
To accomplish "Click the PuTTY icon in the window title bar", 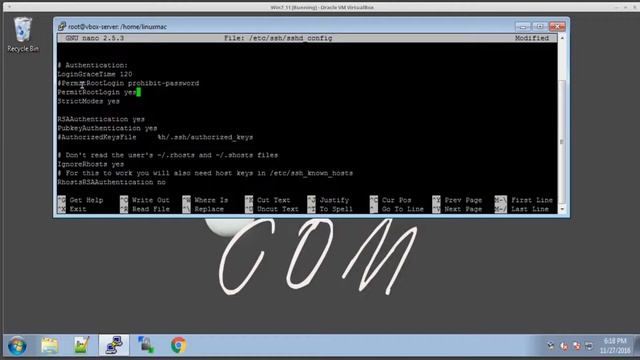I will click(62, 27).
